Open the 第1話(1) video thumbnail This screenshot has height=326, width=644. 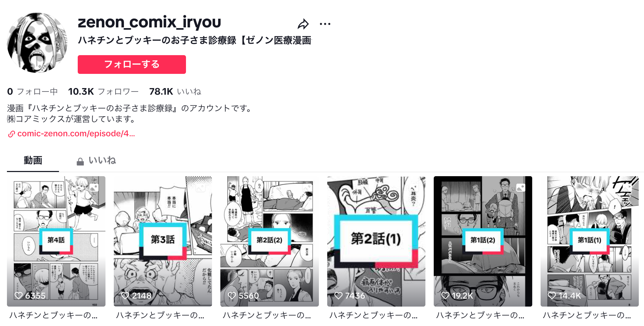point(590,241)
